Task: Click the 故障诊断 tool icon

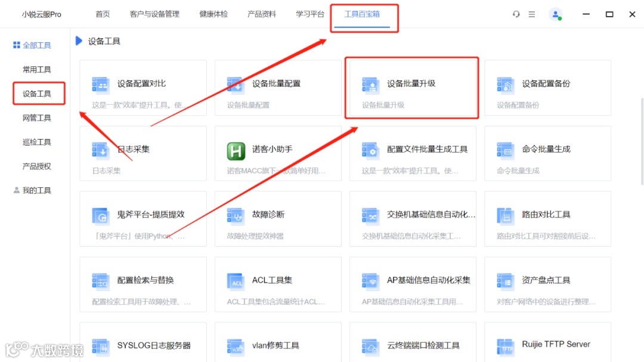Action: point(236,216)
